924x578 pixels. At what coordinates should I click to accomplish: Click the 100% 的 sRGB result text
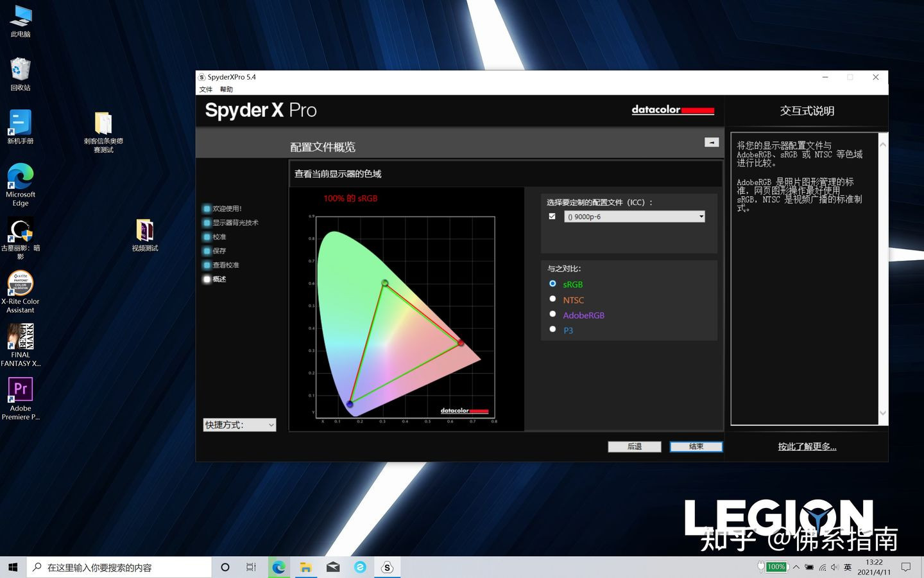350,198
